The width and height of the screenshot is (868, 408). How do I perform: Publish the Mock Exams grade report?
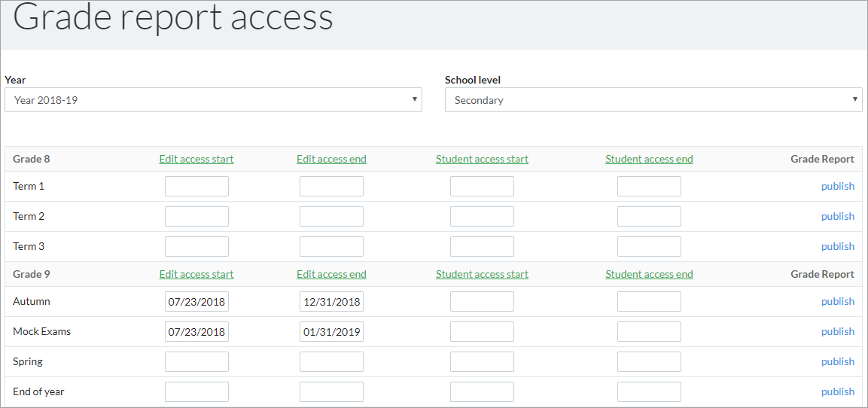[838, 332]
